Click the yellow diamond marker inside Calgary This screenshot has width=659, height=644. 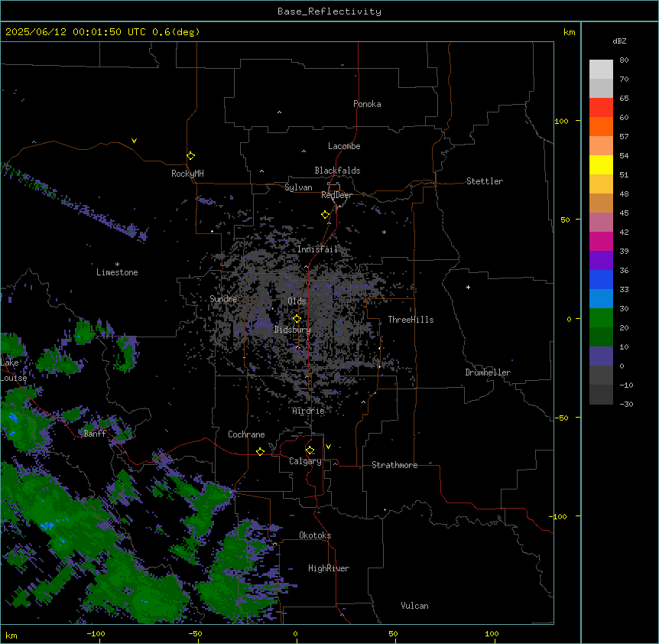coord(310,450)
